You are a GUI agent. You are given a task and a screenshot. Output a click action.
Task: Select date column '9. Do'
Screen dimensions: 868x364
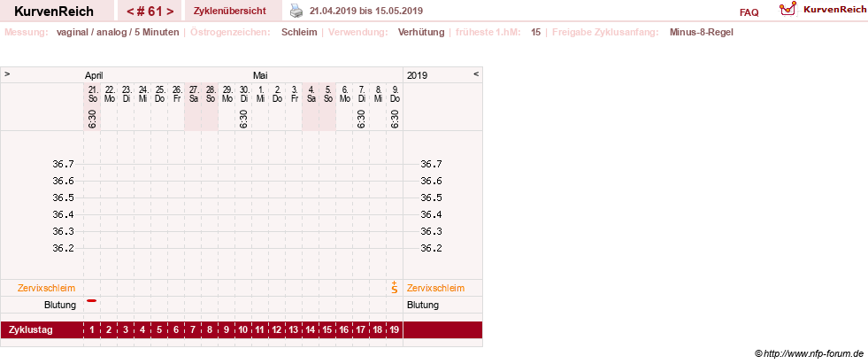pos(394,94)
